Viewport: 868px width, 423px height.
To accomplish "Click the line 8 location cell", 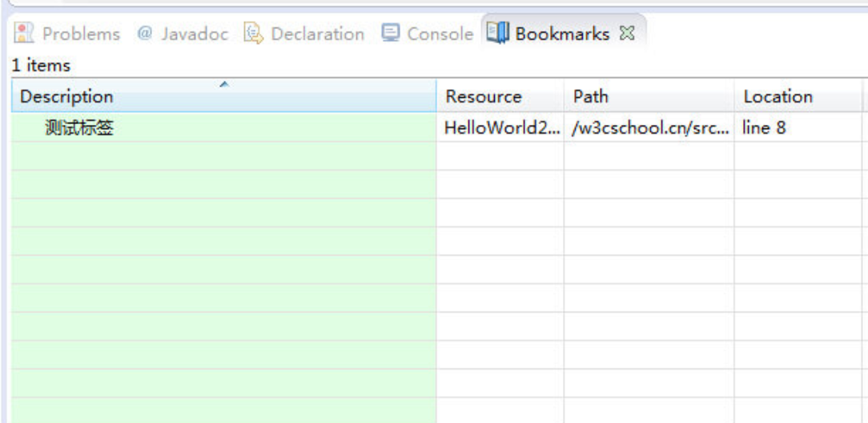I will [x=798, y=128].
